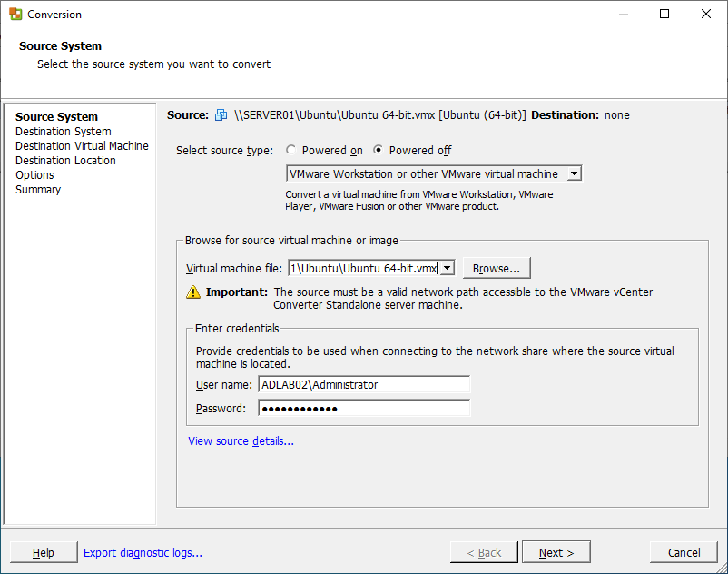This screenshot has height=574, width=728.
Task: Click Export diagnostic logs link
Action: tap(143, 552)
